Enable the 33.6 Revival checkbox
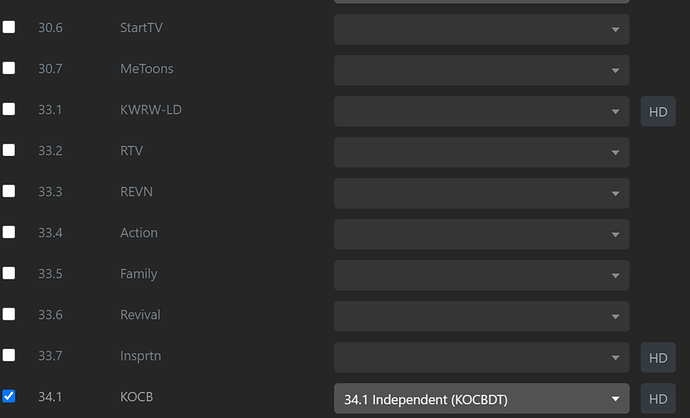 (9, 314)
